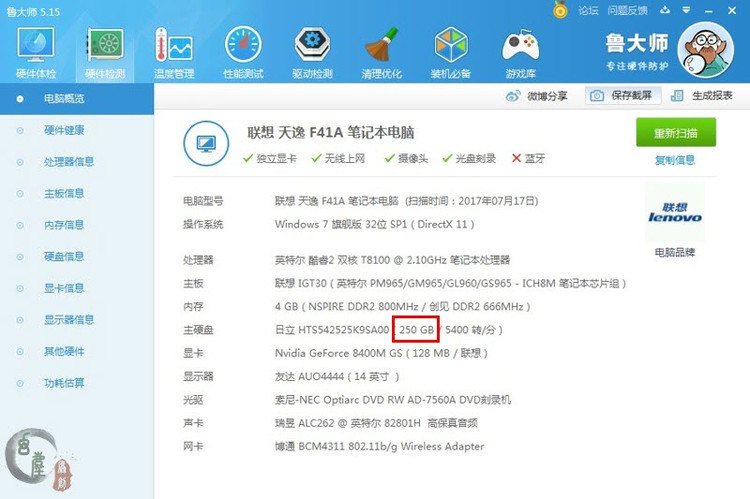This screenshot has height=499, width=750.
Task: Click the 微博 weibo share icon
Action: (513, 96)
